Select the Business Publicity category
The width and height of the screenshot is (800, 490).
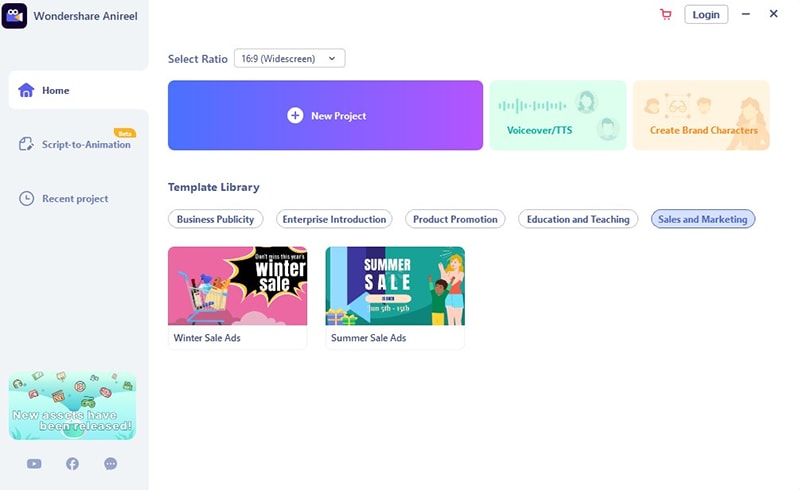[215, 219]
